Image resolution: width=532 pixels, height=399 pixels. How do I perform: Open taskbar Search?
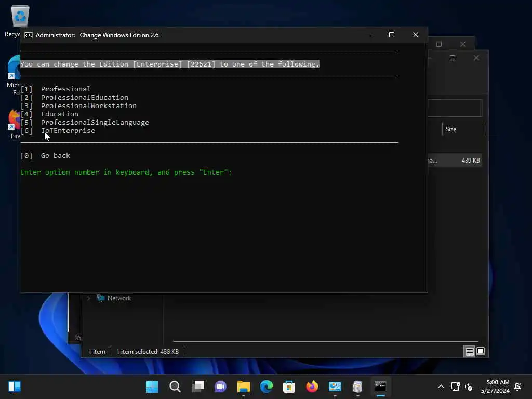pos(175,387)
